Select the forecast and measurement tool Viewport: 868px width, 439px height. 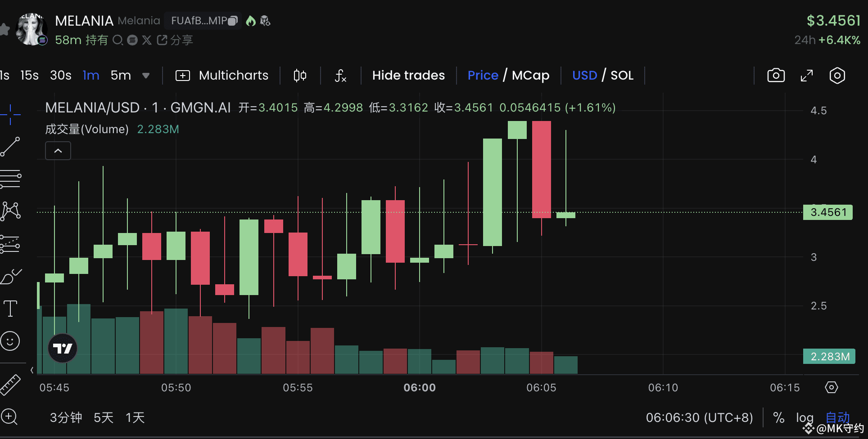point(10,243)
